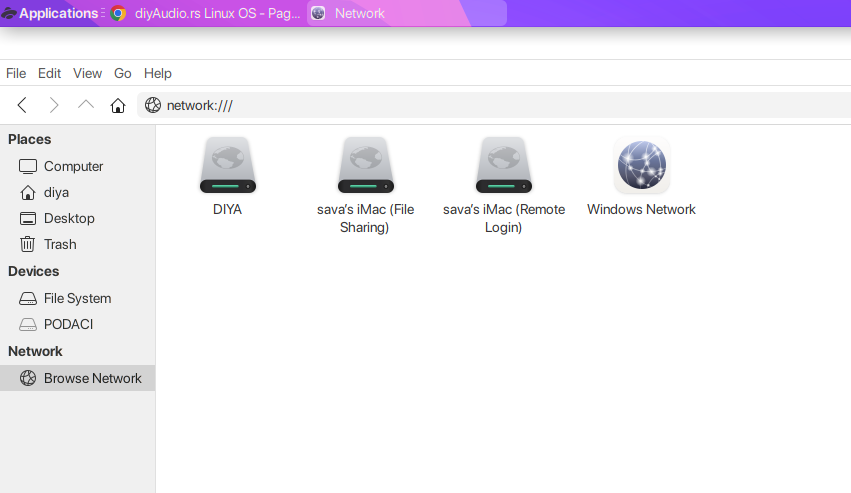Switch to Network window in panel
Screen dimensions: 851x493
click(407, 13)
